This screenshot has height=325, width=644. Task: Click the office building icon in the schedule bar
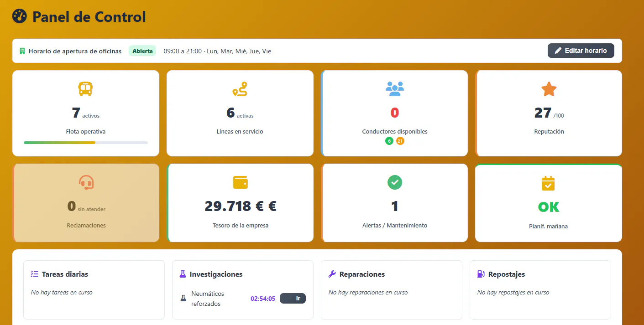pos(22,51)
